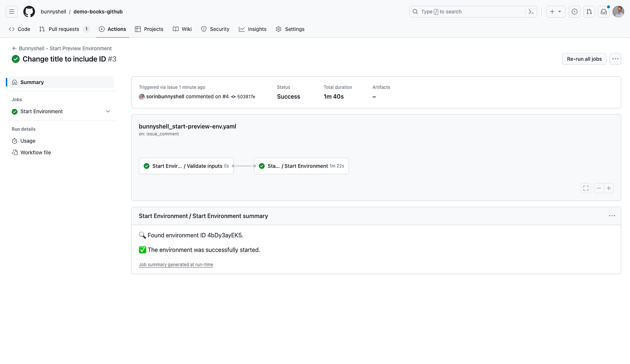The height and width of the screenshot is (364, 630).
Task: Open the workflow run three-dot options menu
Action: 615,59
